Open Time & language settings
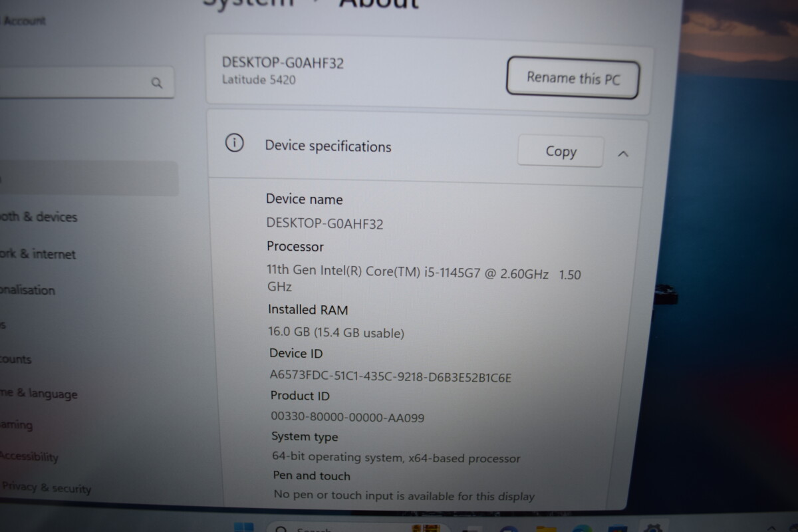 click(39, 394)
